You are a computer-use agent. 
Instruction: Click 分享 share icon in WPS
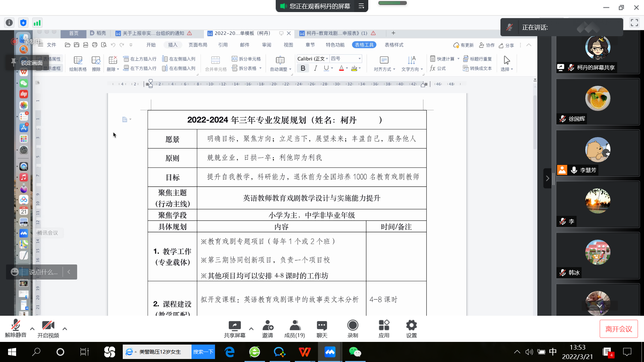[x=506, y=45]
